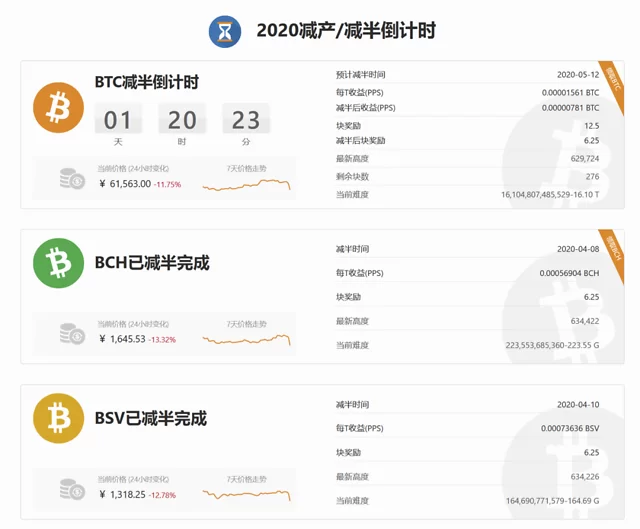Viewport: 640px width, 529px height.
Task: Click the -11.75% BTC change value
Action: pyautogui.click(x=167, y=184)
